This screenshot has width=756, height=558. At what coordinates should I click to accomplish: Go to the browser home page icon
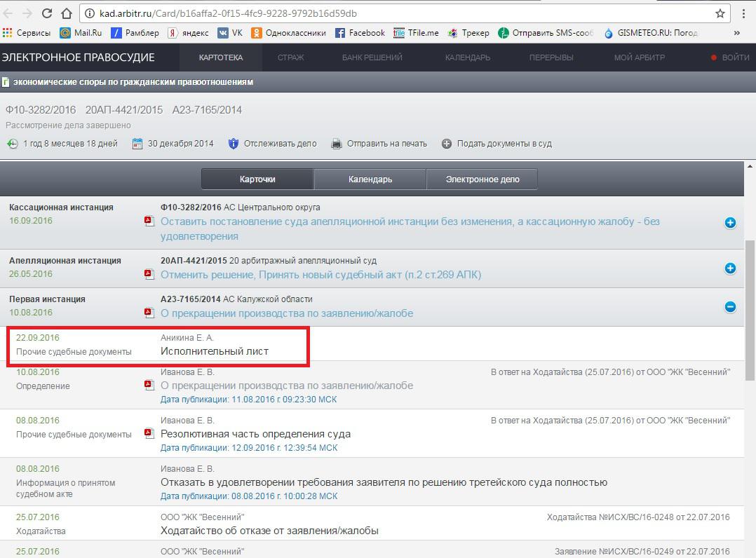(67, 13)
